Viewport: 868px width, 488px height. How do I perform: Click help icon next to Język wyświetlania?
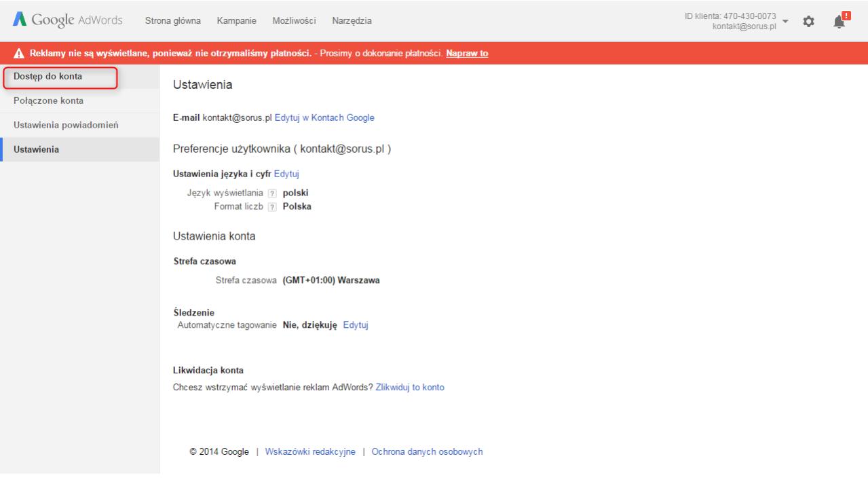pyautogui.click(x=271, y=193)
